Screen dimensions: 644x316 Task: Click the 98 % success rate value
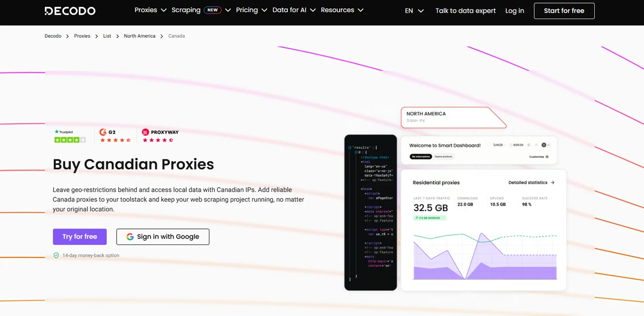click(527, 204)
